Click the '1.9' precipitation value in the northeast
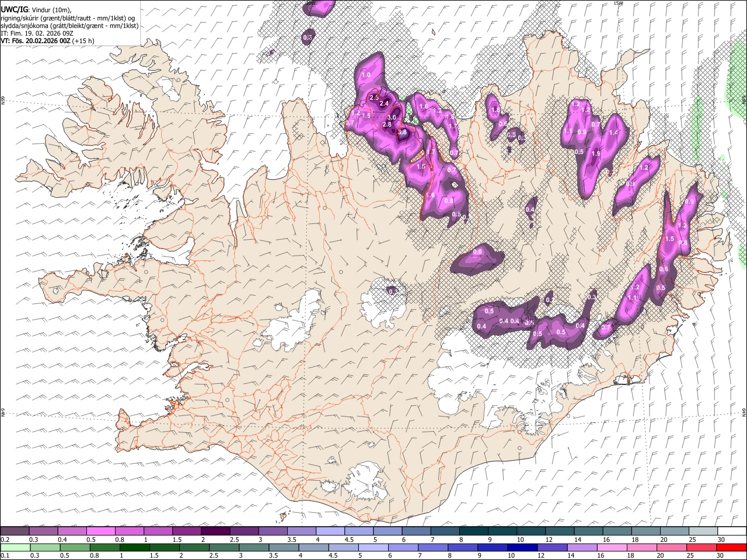This screenshot has width=747, height=560. pos(596,154)
